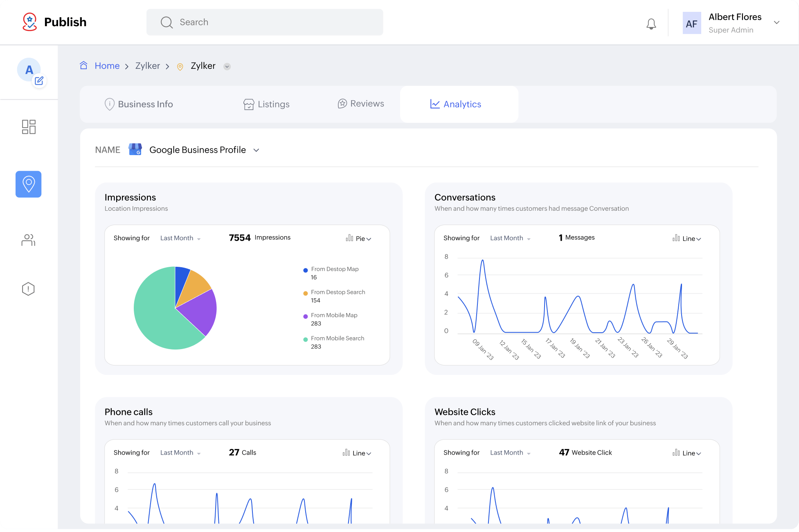Click the Phone calls chart type bar icon
The height and width of the screenshot is (532, 799).
(x=346, y=452)
